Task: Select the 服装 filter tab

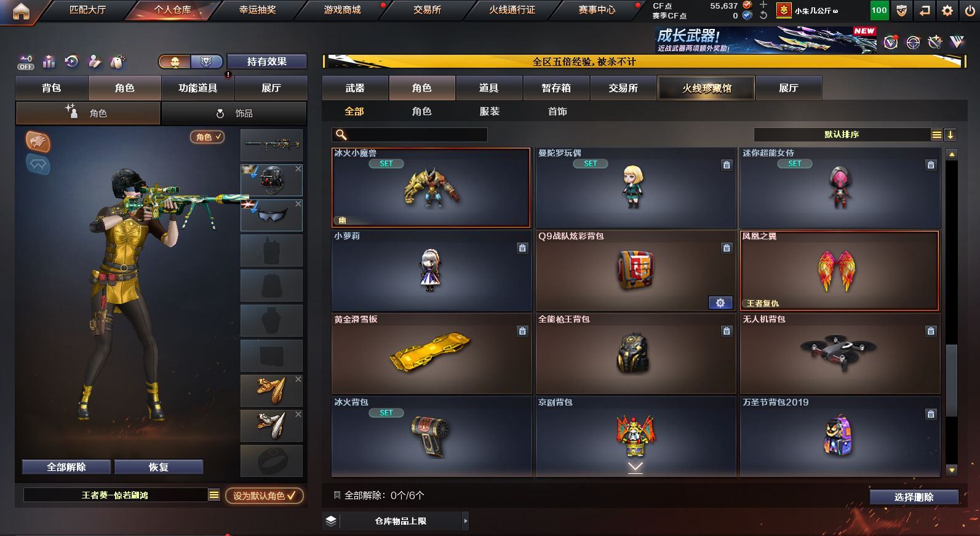Action: pyautogui.click(x=489, y=111)
